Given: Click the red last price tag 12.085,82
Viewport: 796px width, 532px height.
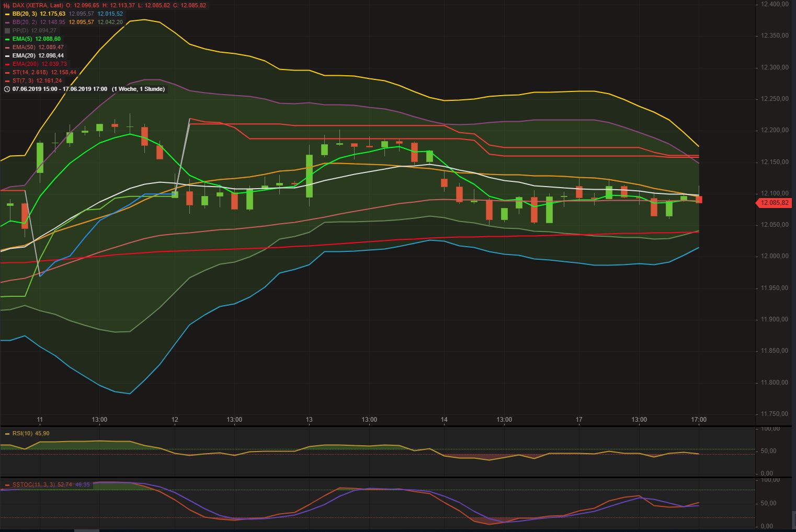Looking at the screenshot, I should tap(776, 203).
